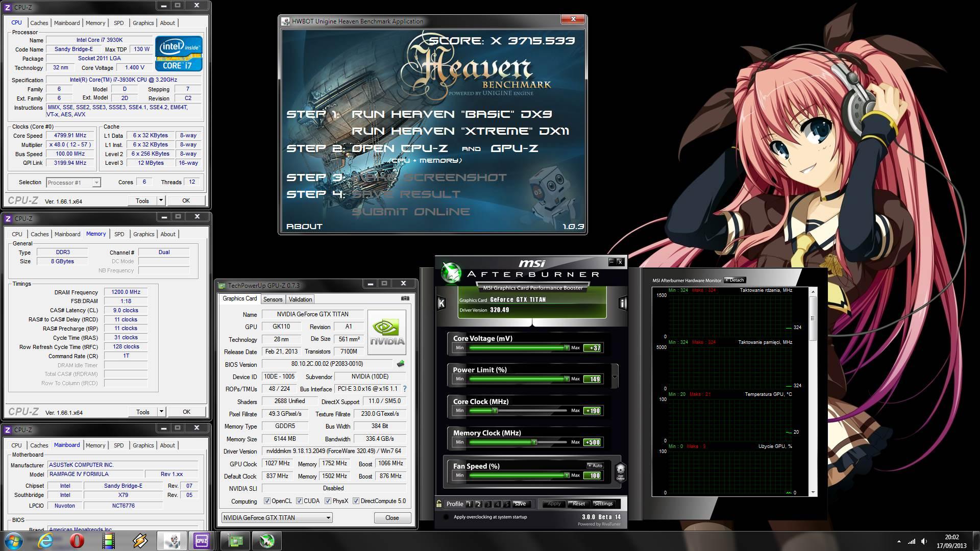Image resolution: width=980 pixels, height=551 pixels.
Task: Click the GPU-Z BIOS save chip icon
Action: 401,364
